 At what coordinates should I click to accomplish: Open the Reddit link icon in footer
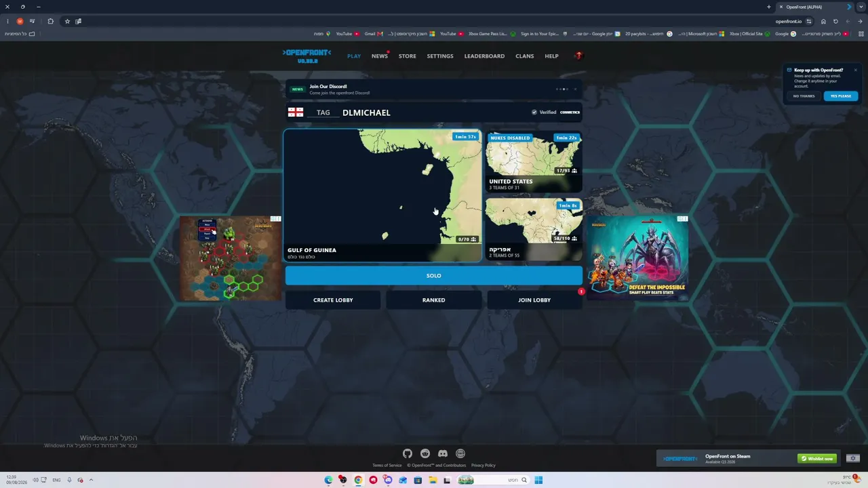point(425,453)
